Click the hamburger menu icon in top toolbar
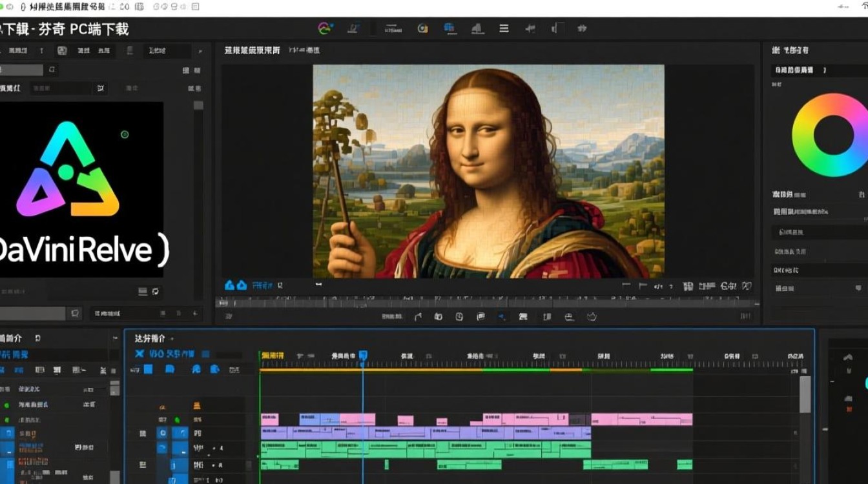This screenshot has height=484, width=868. coord(504,28)
